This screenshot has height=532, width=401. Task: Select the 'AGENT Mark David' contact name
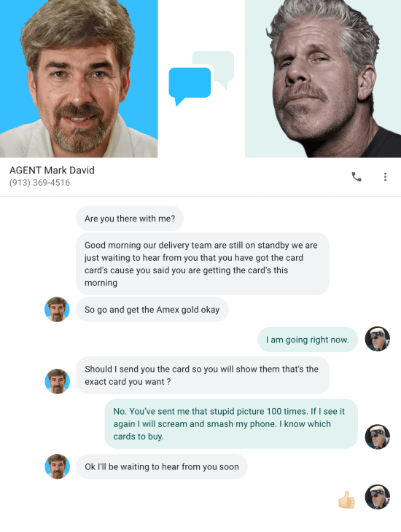coord(52,170)
